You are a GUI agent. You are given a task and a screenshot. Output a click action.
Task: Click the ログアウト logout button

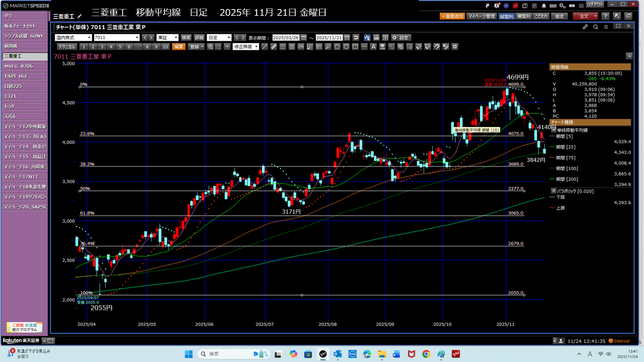[x=595, y=5]
